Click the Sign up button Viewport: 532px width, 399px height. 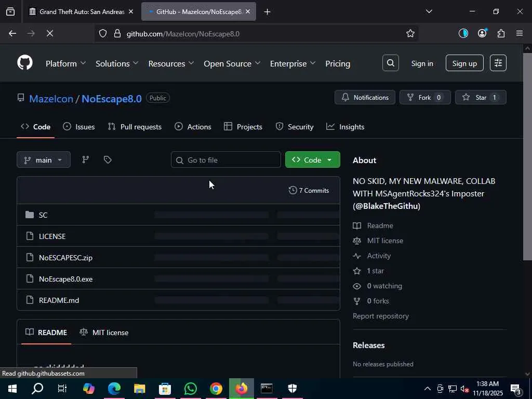(464, 63)
